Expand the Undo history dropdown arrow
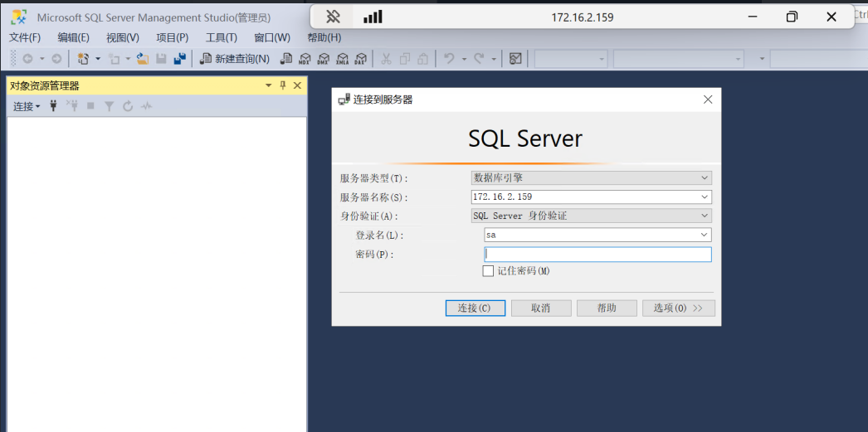868x432 pixels. pos(464,59)
